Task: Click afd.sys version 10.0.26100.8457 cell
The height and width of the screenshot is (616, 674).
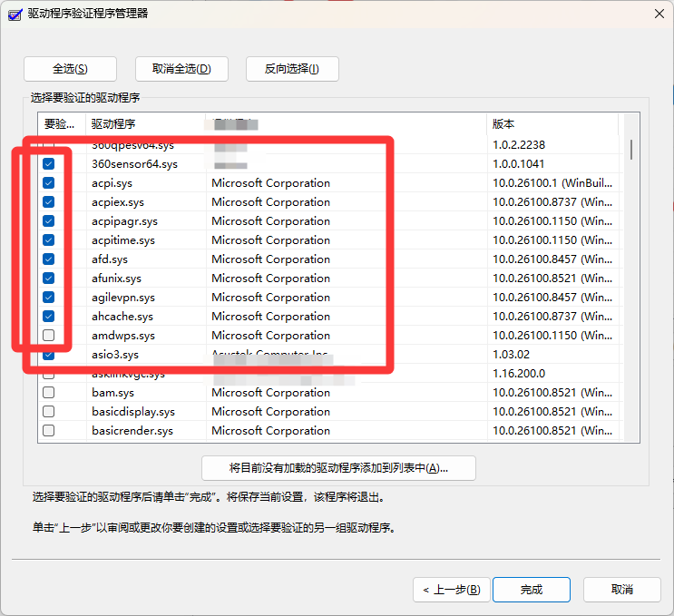Action: point(552,259)
